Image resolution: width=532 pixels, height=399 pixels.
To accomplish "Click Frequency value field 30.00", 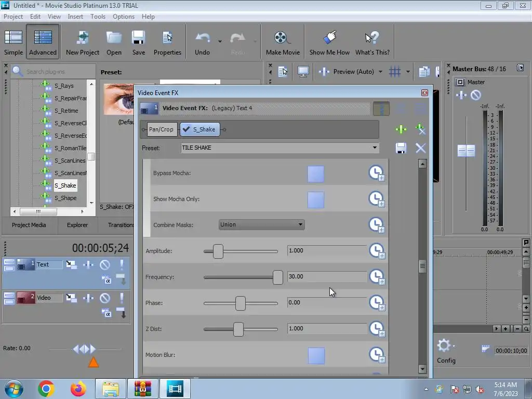I will 327,276.
